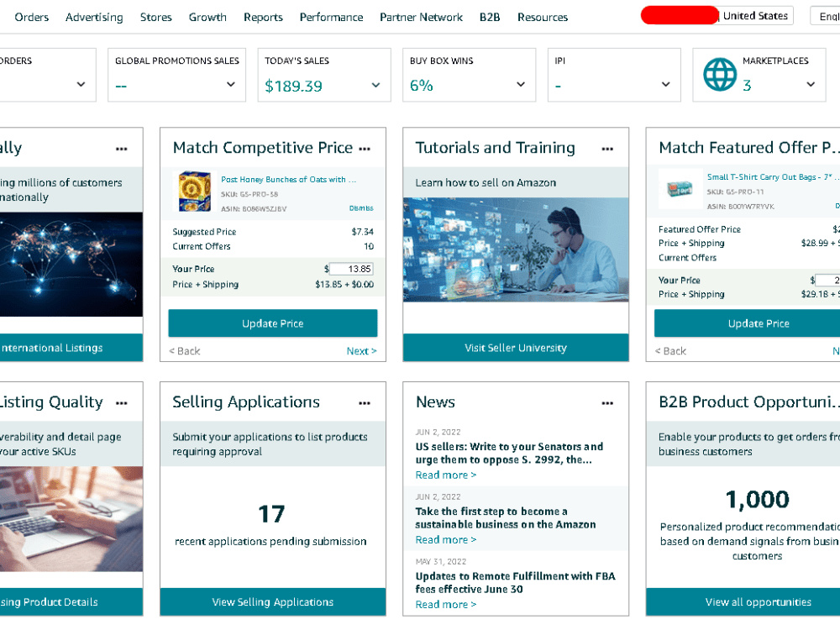Screen dimensions: 840x630
Task: Open the United States marketplace selector
Action: pos(755,15)
